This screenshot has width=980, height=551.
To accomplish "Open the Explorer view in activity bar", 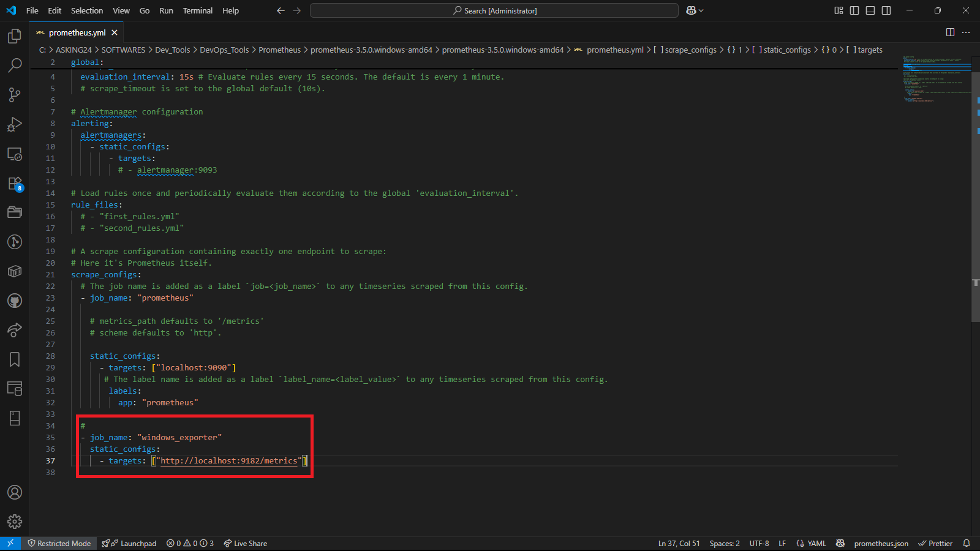I will (15, 36).
